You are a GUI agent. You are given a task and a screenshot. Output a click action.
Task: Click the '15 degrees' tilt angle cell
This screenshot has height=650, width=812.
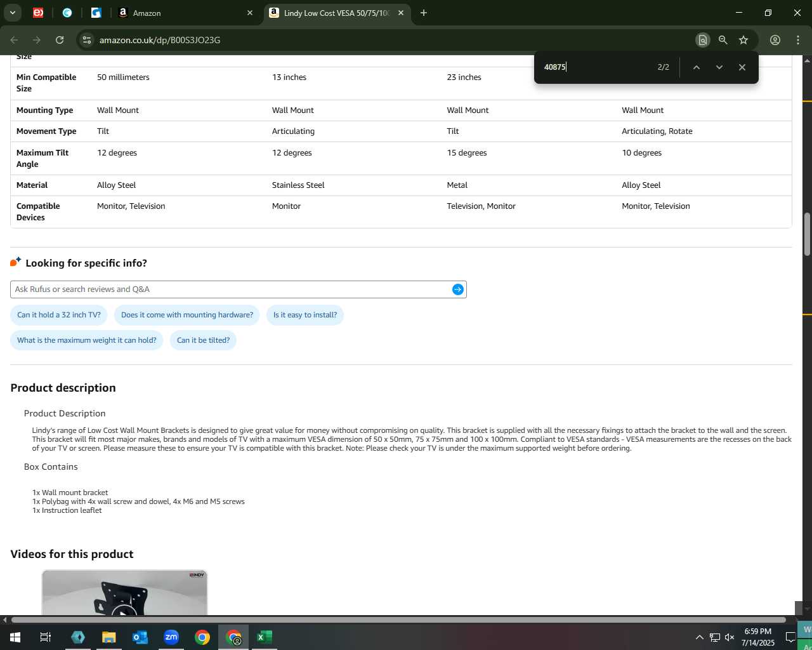(467, 153)
